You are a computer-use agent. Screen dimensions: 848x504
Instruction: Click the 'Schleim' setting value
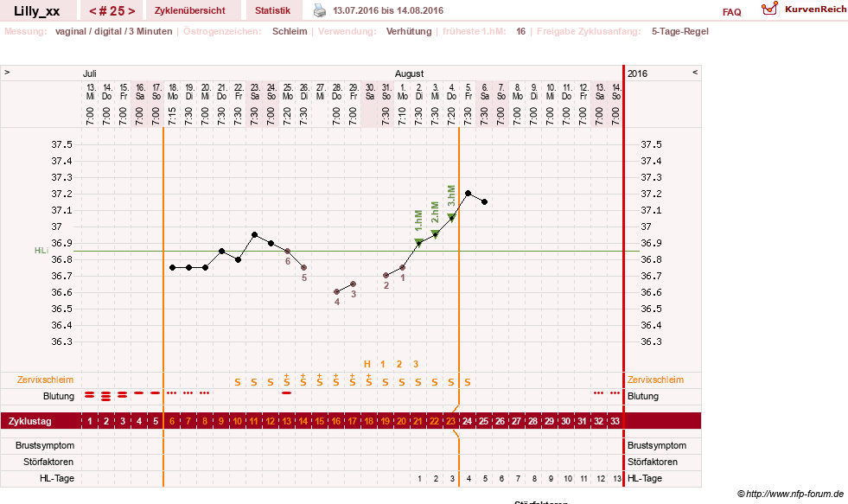click(x=290, y=31)
